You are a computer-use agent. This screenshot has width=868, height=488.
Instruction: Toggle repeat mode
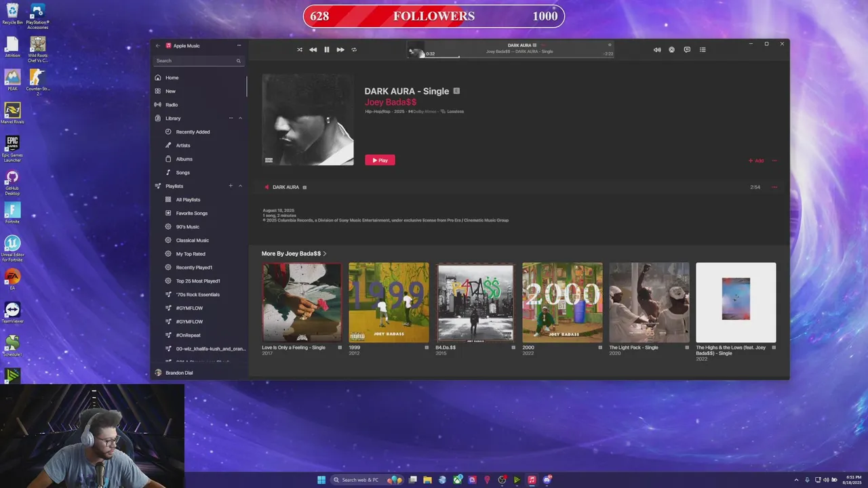tap(354, 49)
